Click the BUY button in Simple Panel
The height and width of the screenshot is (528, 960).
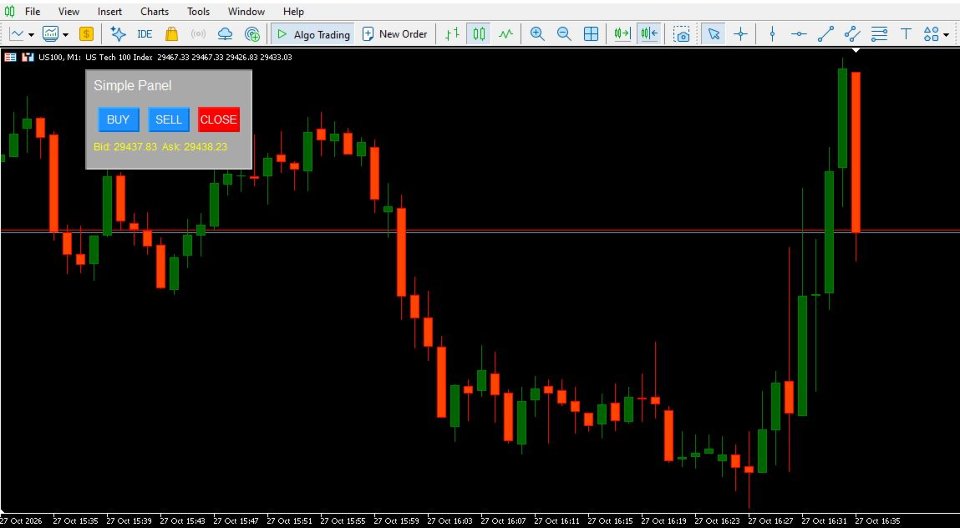pos(118,119)
